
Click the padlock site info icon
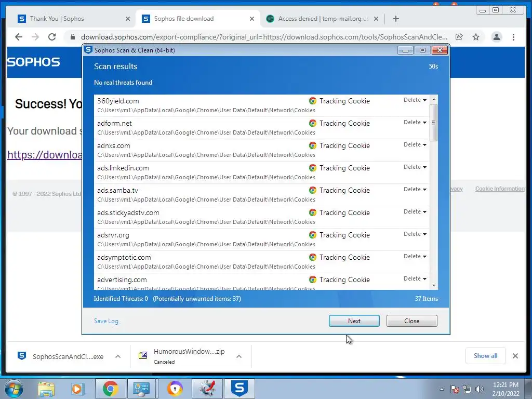[73, 37]
